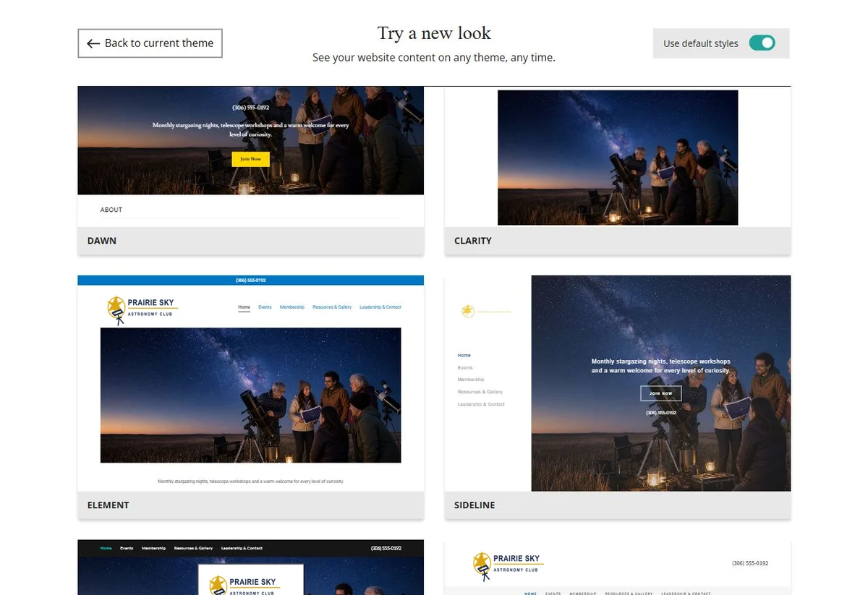This screenshot has width=868, height=595.
Task: Click Resources & Gallery in Element preview
Action: pyautogui.click(x=332, y=307)
